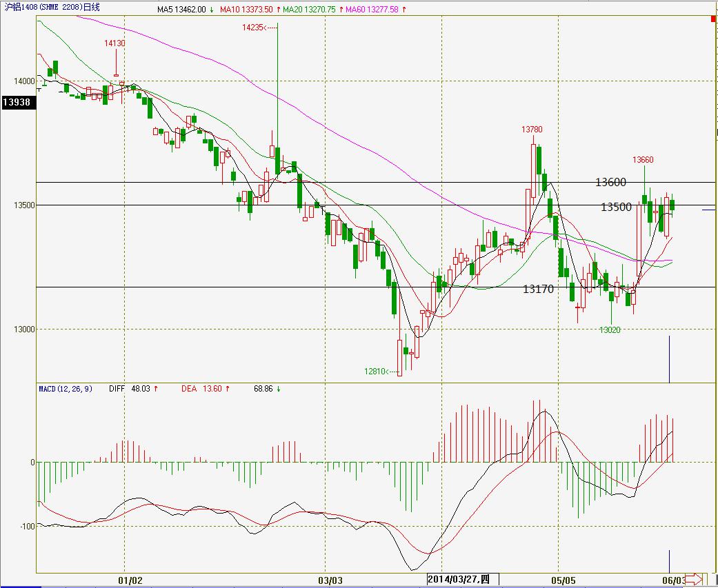
Task: Click the MA60 13277.58 indicator label
Action: (x=375, y=9)
